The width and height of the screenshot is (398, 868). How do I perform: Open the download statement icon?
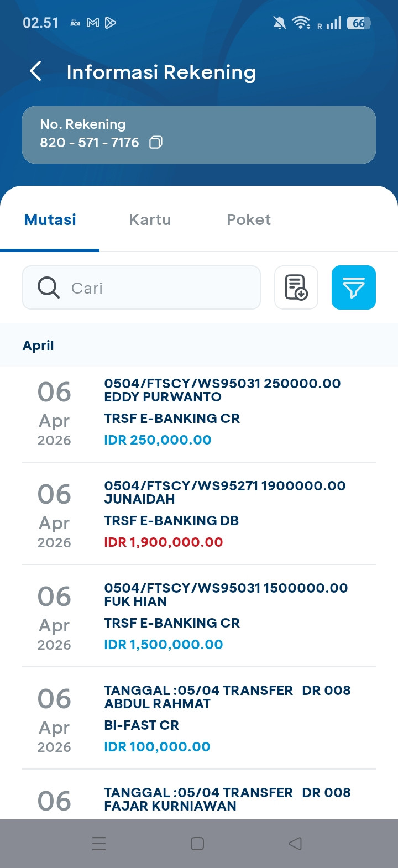[296, 287]
